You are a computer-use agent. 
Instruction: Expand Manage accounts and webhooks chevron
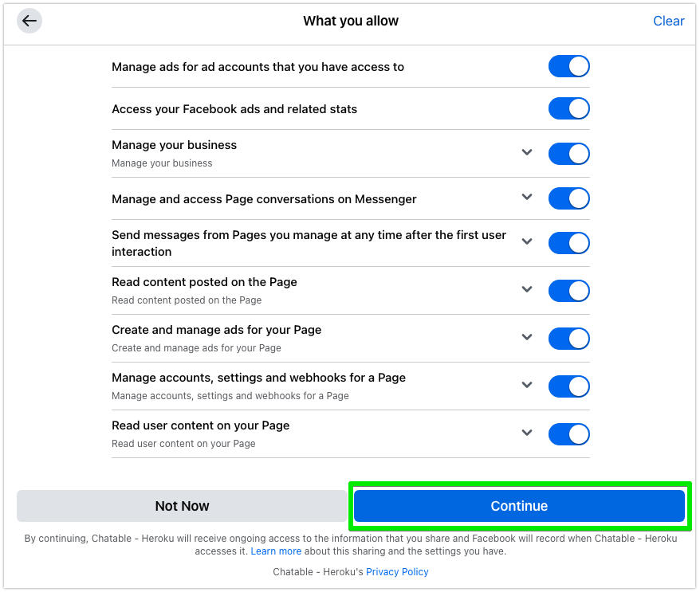pos(526,385)
